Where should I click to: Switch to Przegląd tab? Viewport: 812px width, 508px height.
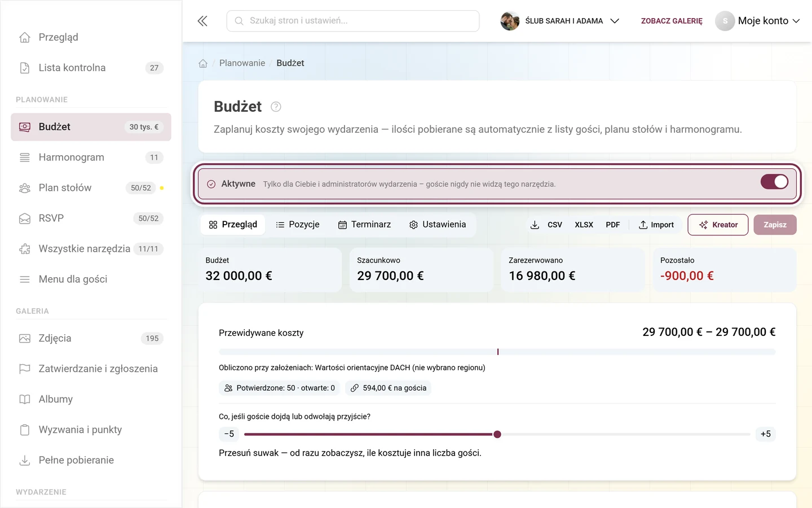tap(233, 225)
